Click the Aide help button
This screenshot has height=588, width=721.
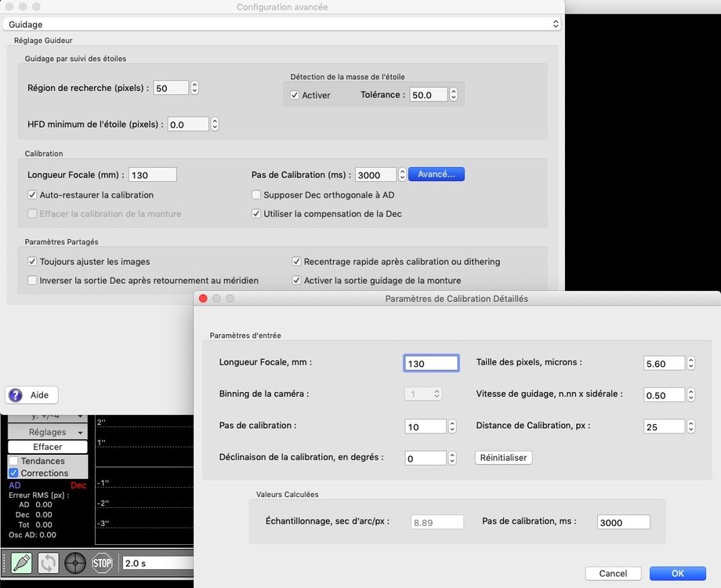(x=31, y=395)
